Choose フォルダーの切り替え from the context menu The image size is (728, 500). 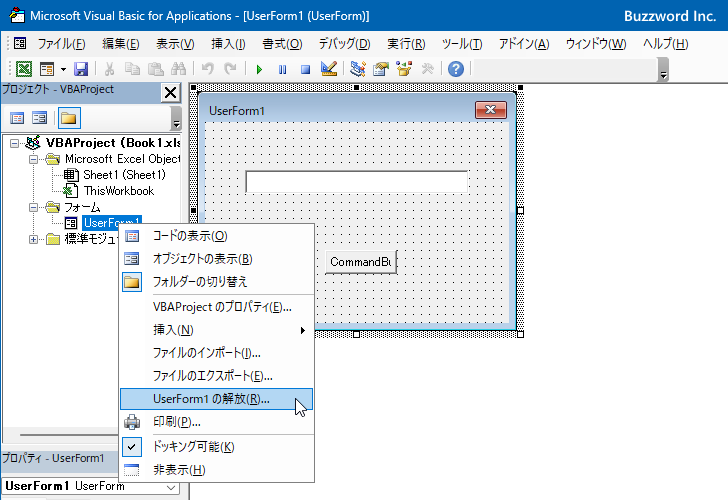[x=217, y=282]
